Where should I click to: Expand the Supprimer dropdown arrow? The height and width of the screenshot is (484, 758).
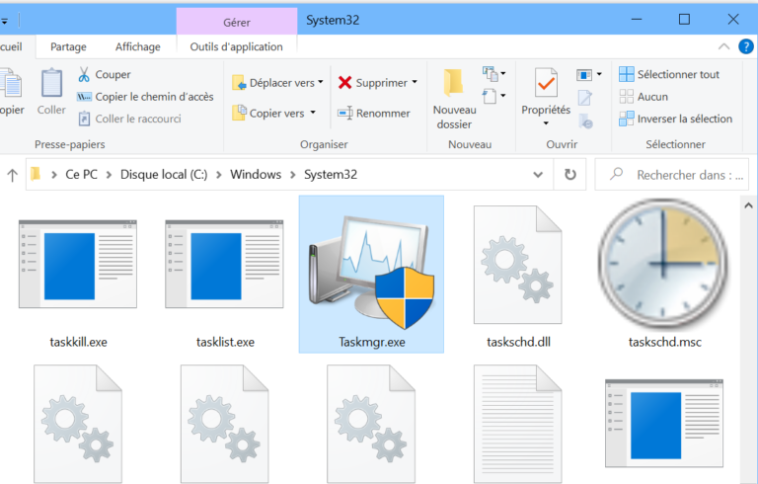click(415, 82)
